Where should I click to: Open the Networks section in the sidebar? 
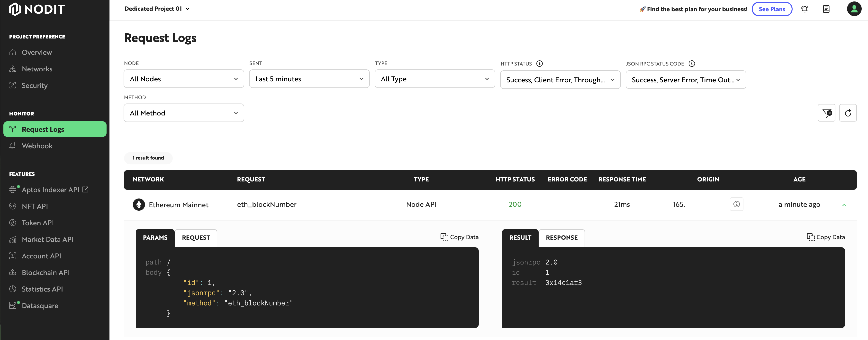[x=37, y=69]
